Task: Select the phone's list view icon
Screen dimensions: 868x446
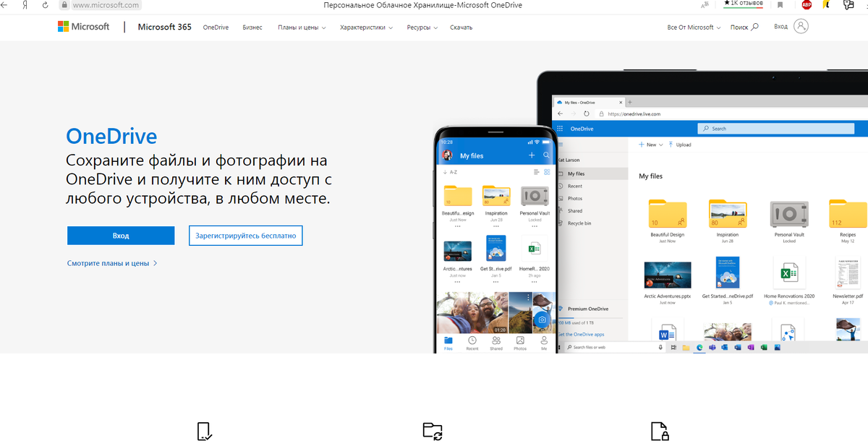Action: 536,172
